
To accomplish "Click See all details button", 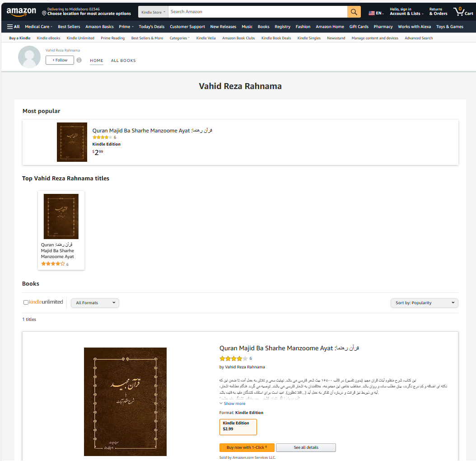I will coord(306,447).
